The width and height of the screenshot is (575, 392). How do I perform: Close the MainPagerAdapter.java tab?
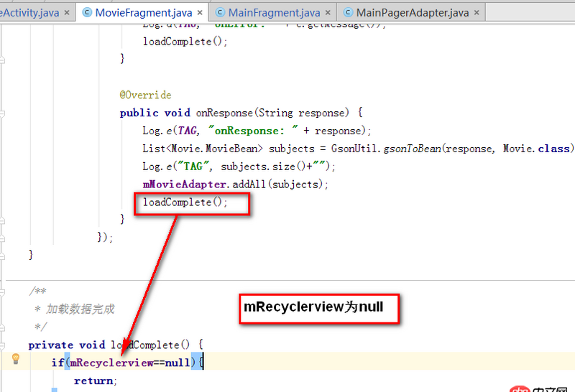pos(477,13)
